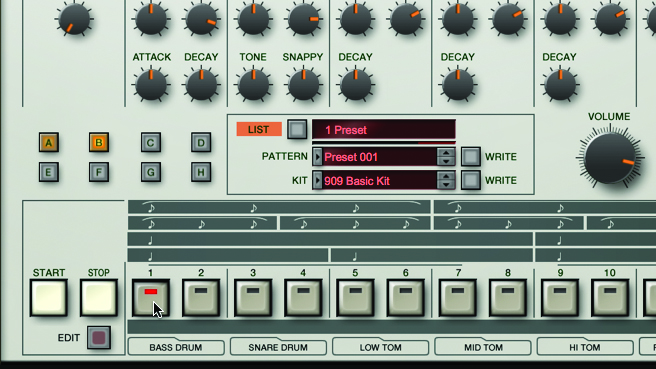Click the 909 Basic Kit field
The width and height of the screenshot is (656, 369).
[379, 181]
